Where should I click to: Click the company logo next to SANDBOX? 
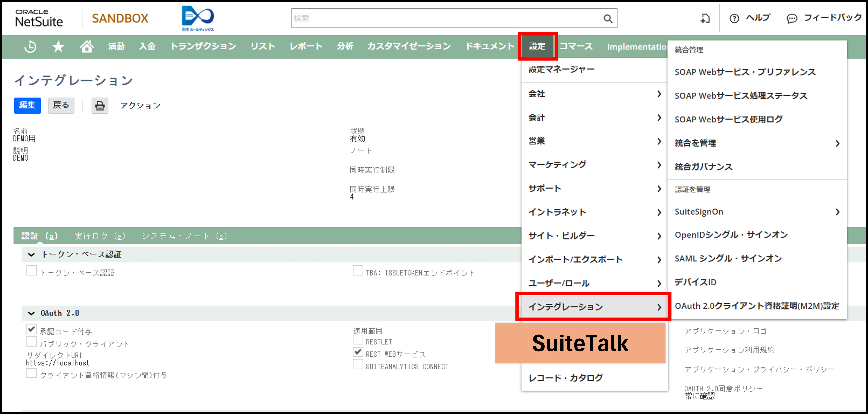pyautogui.click(x=198, y=19)
